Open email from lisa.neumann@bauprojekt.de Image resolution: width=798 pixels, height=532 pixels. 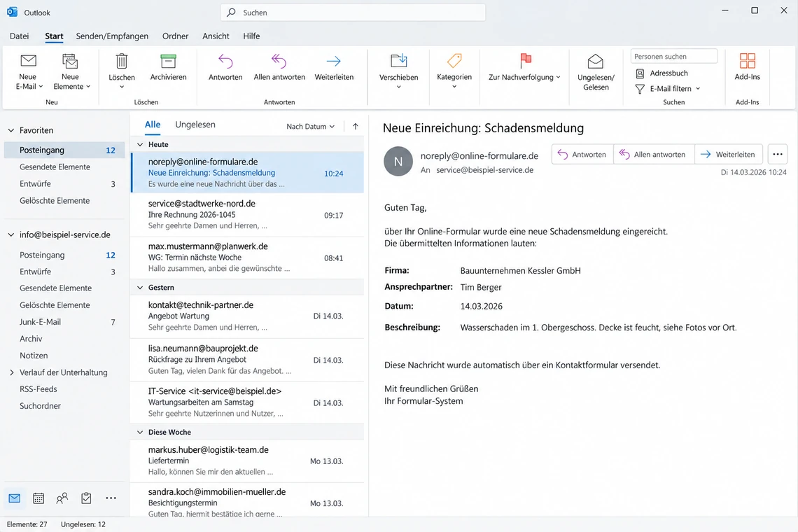[247, 360]
